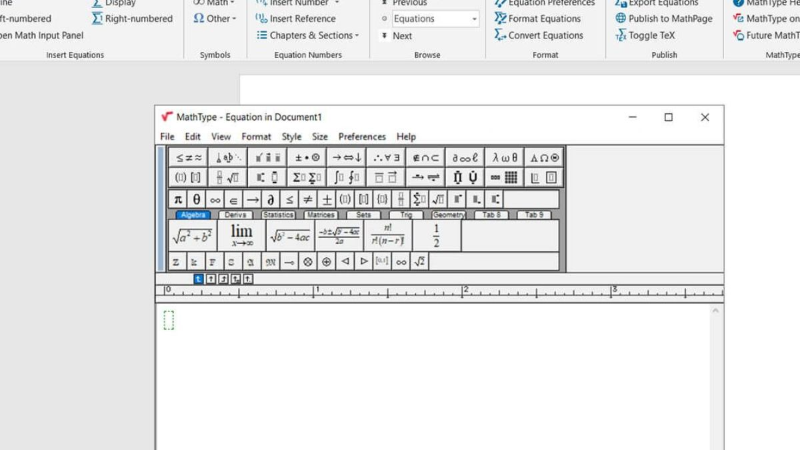This screenshot has width=800, height=450.
Task: Insert the square root of 2 symbol
Action: (419, 262)
